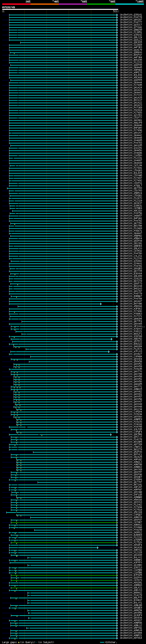This screenshot has width=146, height=644.
Task: Click the white query sequence bar
Action: tap(60, 10)
